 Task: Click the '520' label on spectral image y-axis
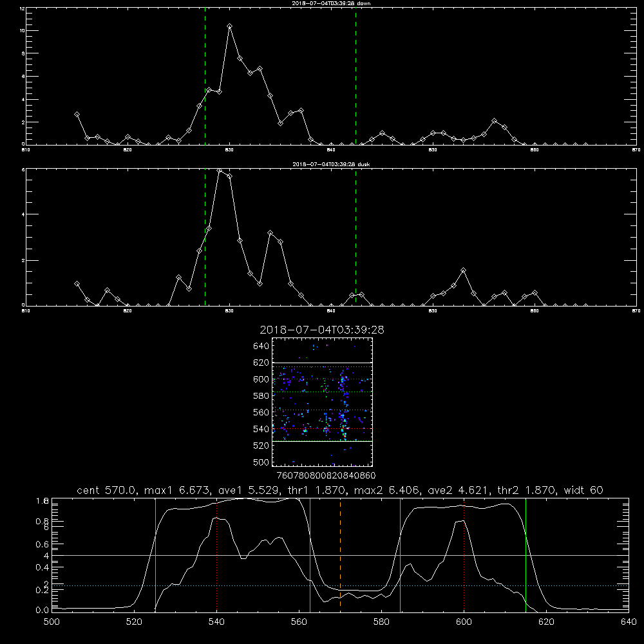point(261,446)
